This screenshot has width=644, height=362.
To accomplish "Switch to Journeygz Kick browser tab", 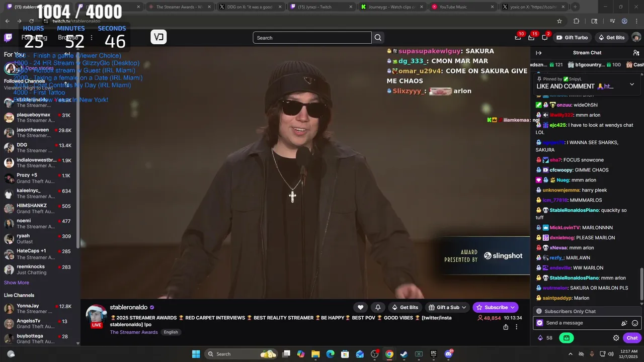I will pyautogui.click(x=391, y=7).
